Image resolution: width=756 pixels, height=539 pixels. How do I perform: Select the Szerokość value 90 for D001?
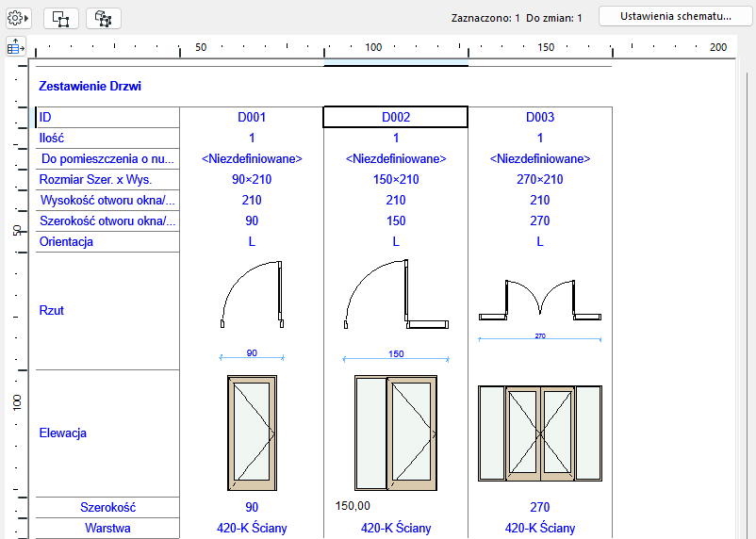point(252,507)
